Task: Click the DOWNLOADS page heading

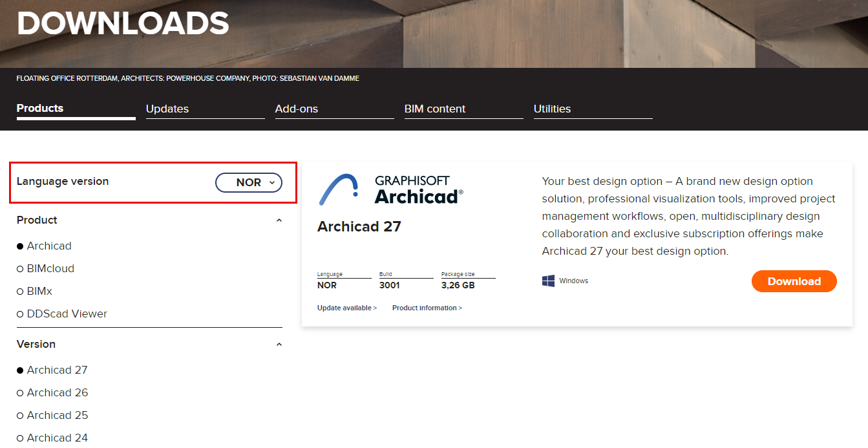Action: pos(123,23)
